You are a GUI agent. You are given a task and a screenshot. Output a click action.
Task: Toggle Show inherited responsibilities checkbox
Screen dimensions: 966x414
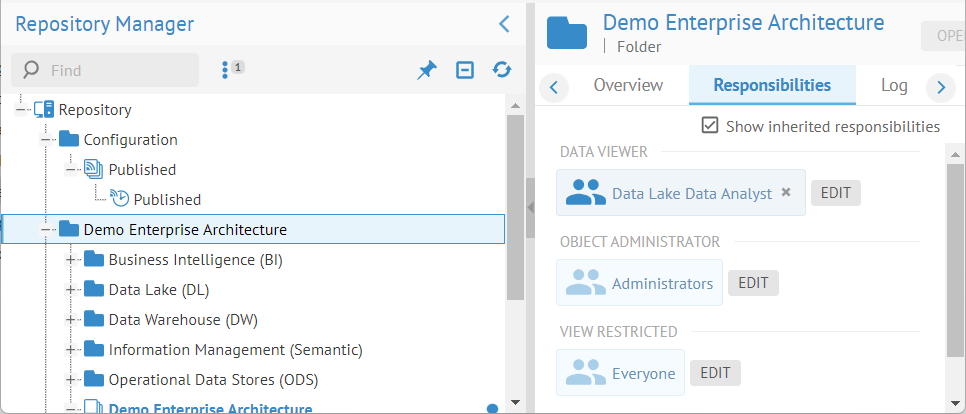click(710, 126)
